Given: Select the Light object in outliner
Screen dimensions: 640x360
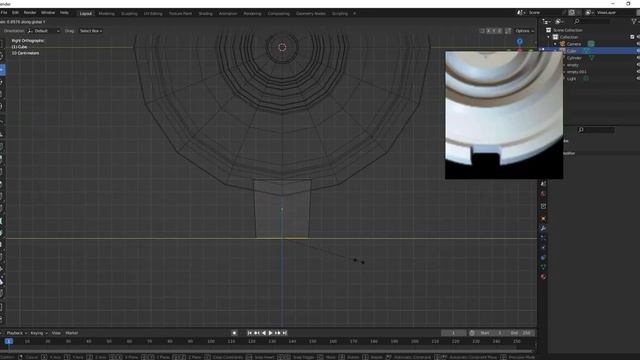Looking at the screenshot, I should point(571,79).
